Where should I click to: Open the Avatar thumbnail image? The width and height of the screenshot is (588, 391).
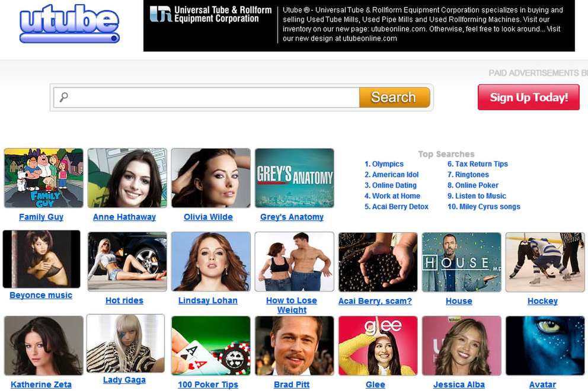coord(545,345)
